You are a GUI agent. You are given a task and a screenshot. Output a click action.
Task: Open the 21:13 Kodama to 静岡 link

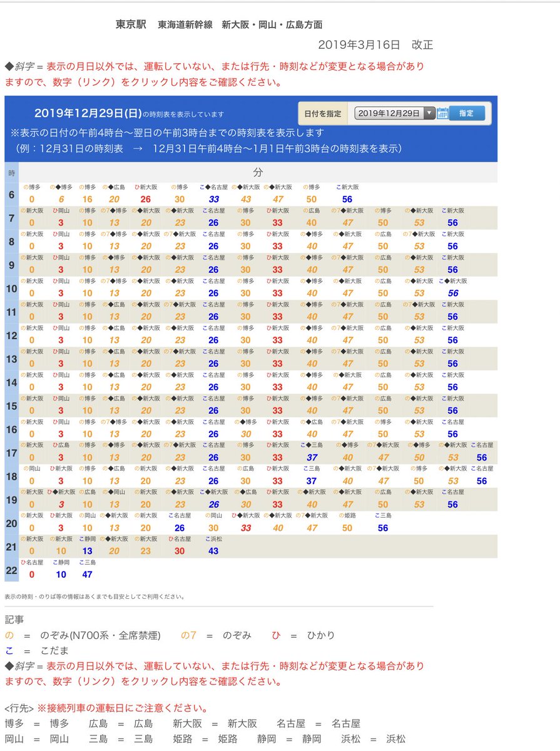[x=87, y=551]
